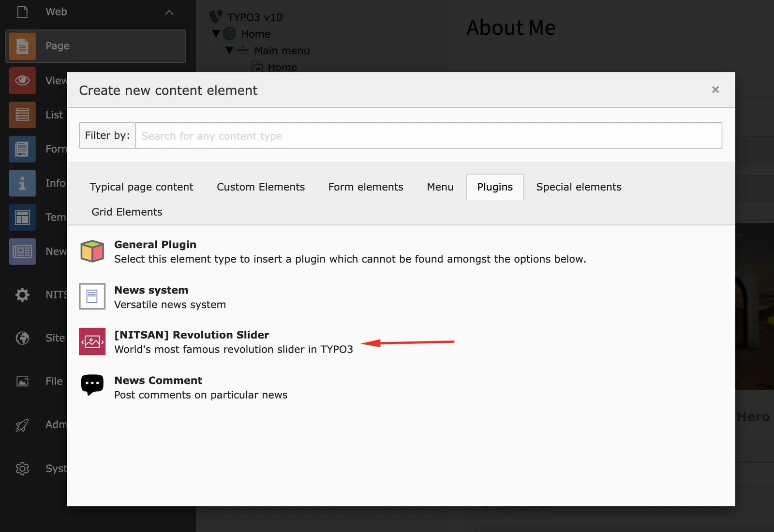Open the List module icon
774x532 pixels.
[x=22, y=115]
